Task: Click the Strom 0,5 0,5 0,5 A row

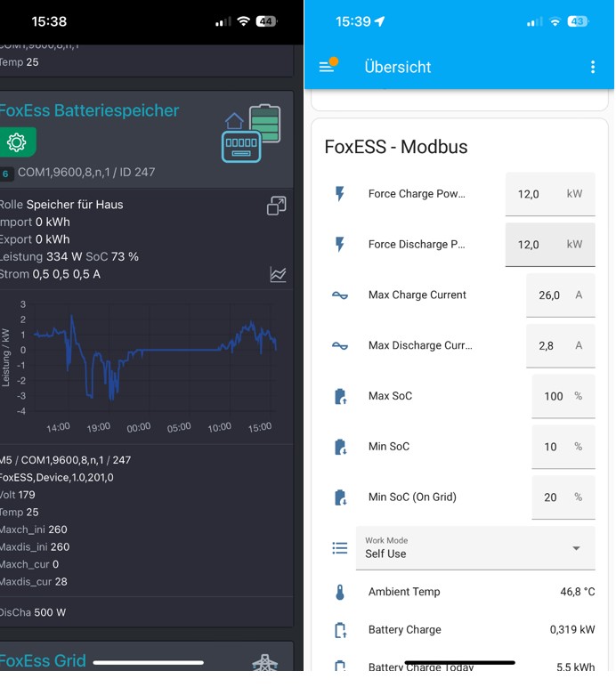Action: [x=50, y=274]
